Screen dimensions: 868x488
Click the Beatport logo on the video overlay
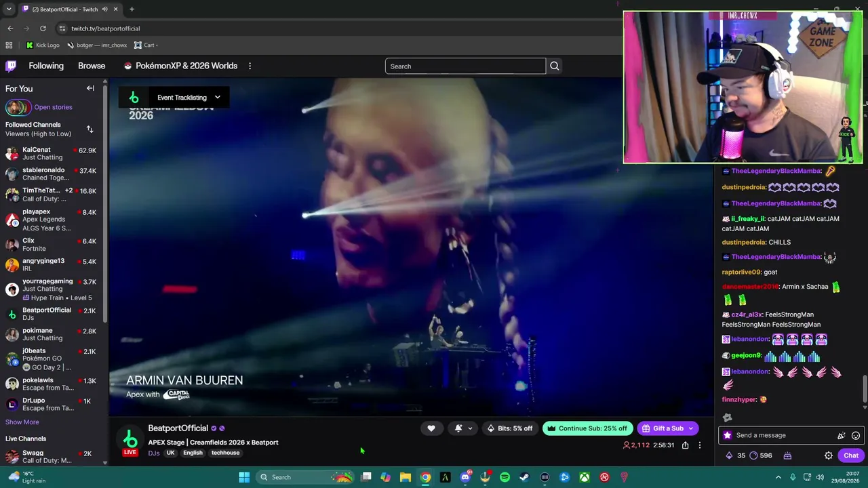coord(134,97)
